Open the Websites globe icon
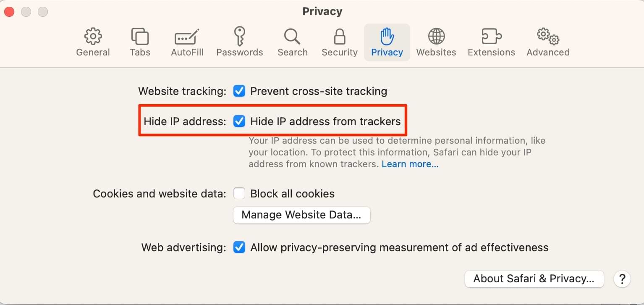644x305 pixels. (436, 37)
